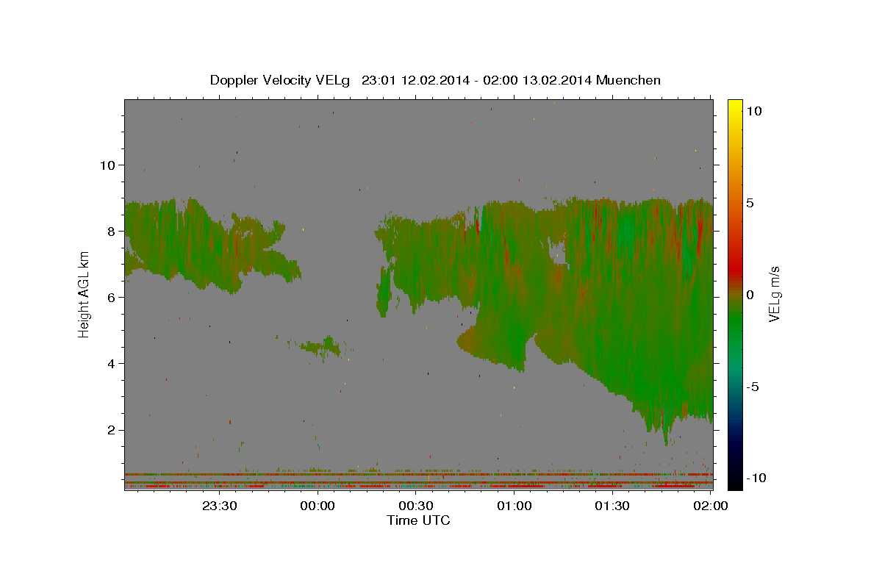Click the 00:30 time tick label
This screenshot has height=588, width=882.
point(416,506)
